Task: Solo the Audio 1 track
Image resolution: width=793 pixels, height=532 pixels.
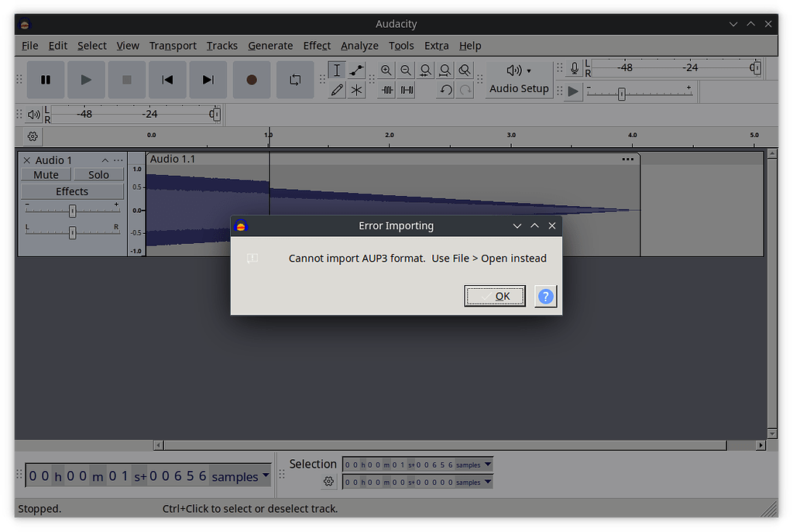Action: pyautogui.click(x=98, y=174)
